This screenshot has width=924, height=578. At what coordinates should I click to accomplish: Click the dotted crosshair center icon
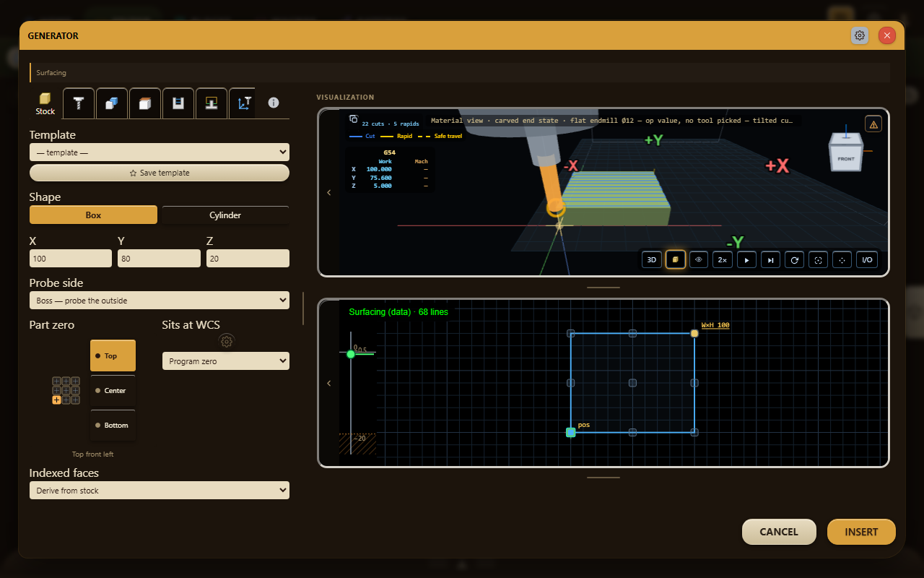842,259
